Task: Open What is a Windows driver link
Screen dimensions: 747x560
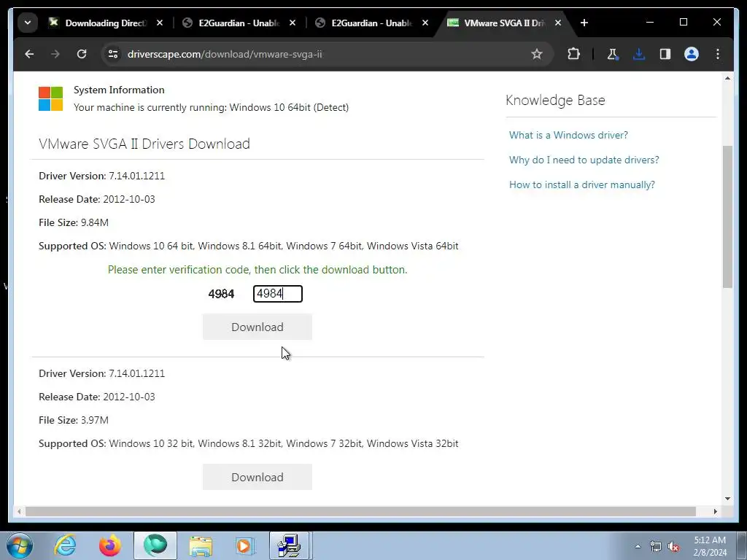Action: (568, 135)
